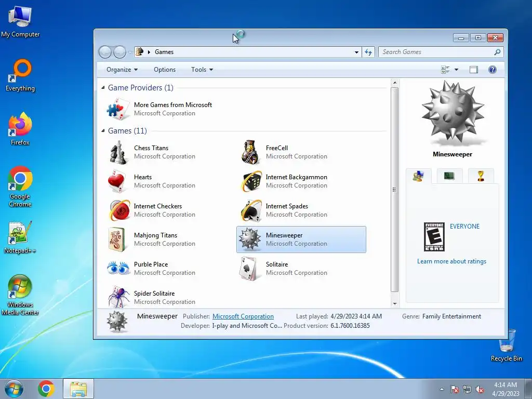Click the EVERYONE rating link

(x=464, y=227)
